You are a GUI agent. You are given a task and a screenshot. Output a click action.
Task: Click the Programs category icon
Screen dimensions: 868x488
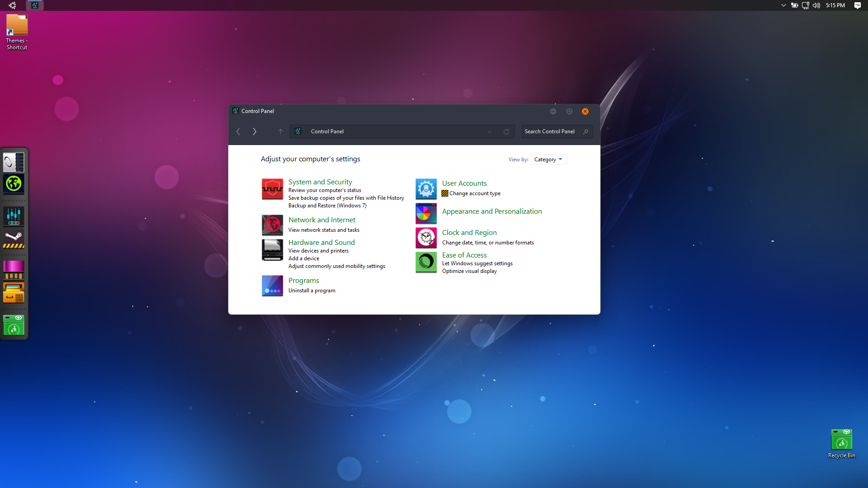click(272, 286)
